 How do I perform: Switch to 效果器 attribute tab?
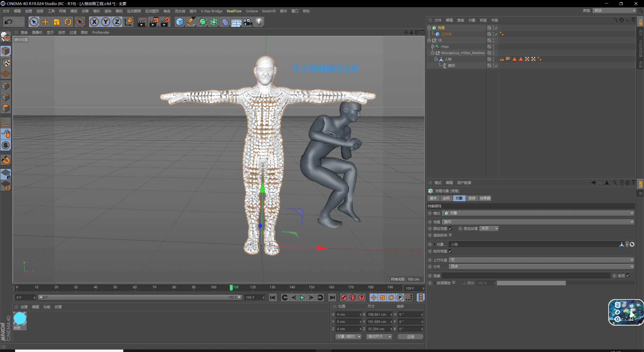click(485, 198)
